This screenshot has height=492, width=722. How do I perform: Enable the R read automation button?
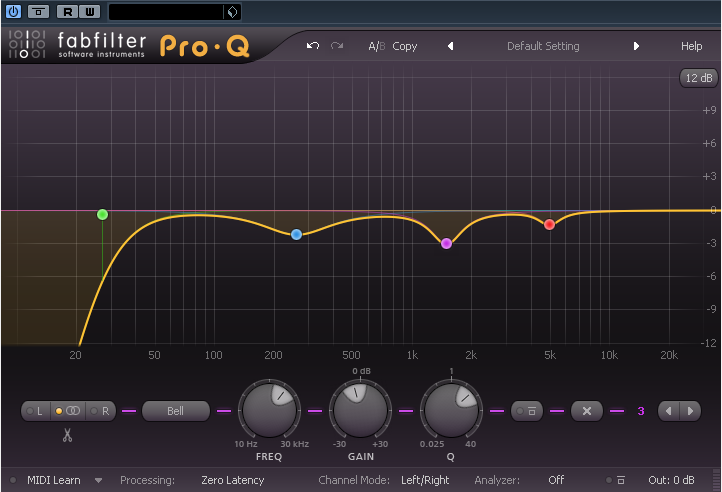67,12
